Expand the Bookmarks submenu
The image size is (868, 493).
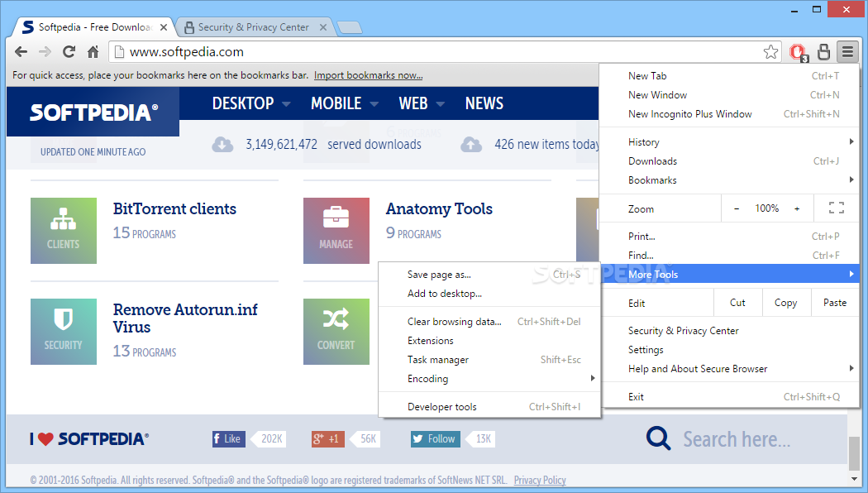coord(730,180)
